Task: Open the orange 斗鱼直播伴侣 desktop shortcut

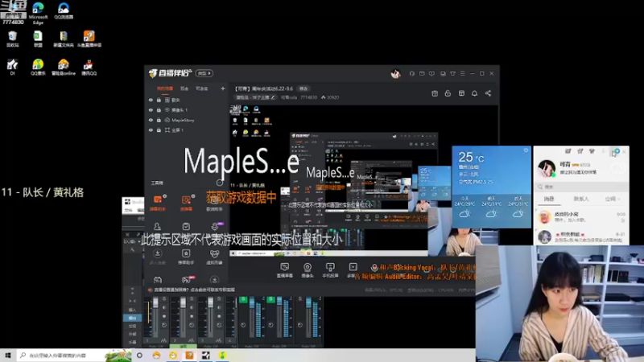Action: (x=89, y=39)
